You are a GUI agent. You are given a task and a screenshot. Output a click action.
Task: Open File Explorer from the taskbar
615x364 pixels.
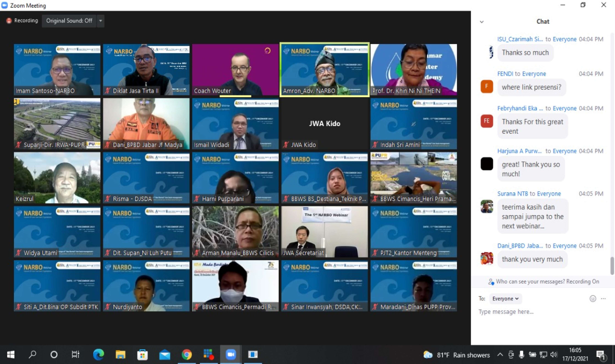coord(120,354)
